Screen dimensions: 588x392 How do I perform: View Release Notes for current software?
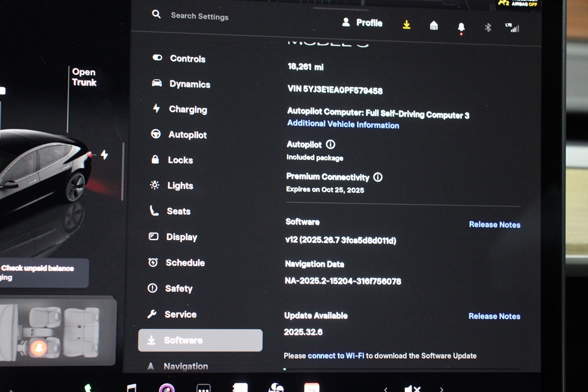point(494,225)
